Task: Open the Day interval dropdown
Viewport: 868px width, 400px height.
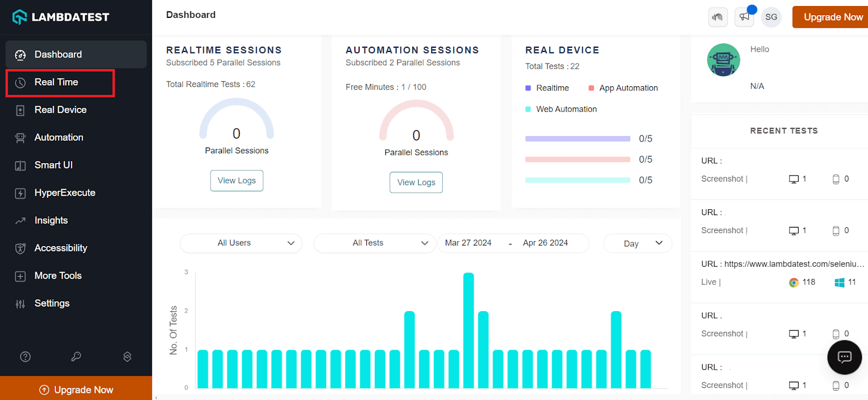Action: pos(637,243)
